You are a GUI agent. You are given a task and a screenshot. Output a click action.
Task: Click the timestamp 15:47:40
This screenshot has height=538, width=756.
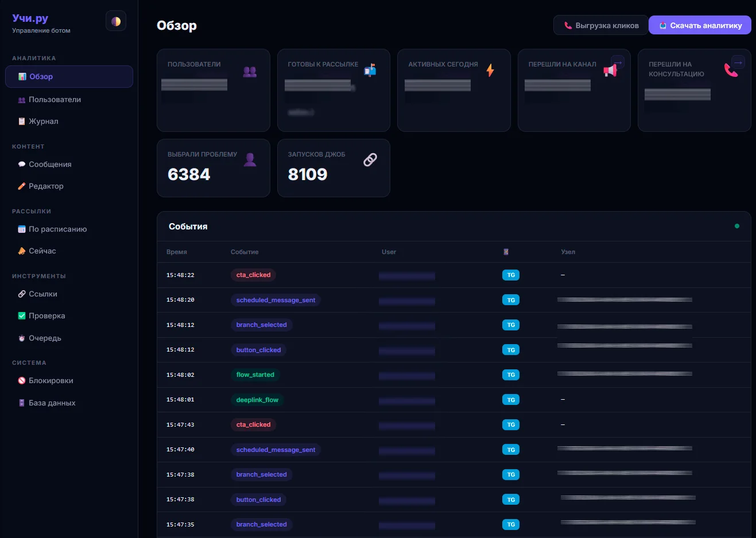180,450
